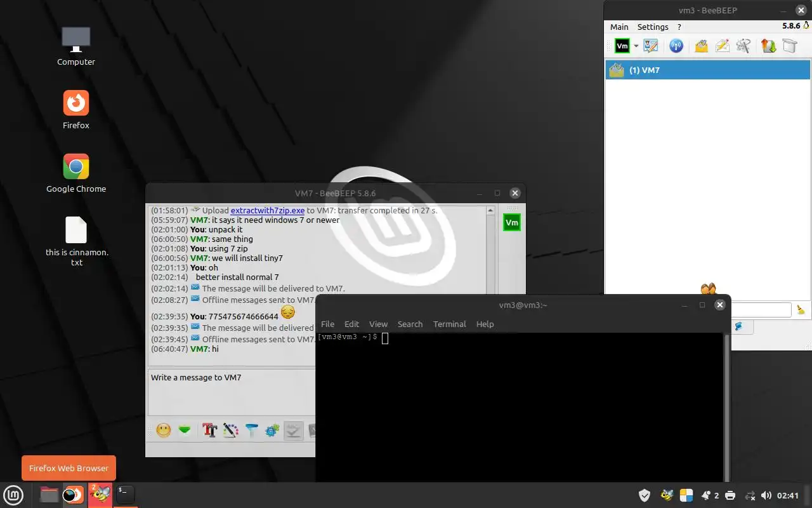Open the Settings menu in BeeBEEP
The width and height of the screenshot is (812, 508).
pyautogui.click(x=653, y=27)
